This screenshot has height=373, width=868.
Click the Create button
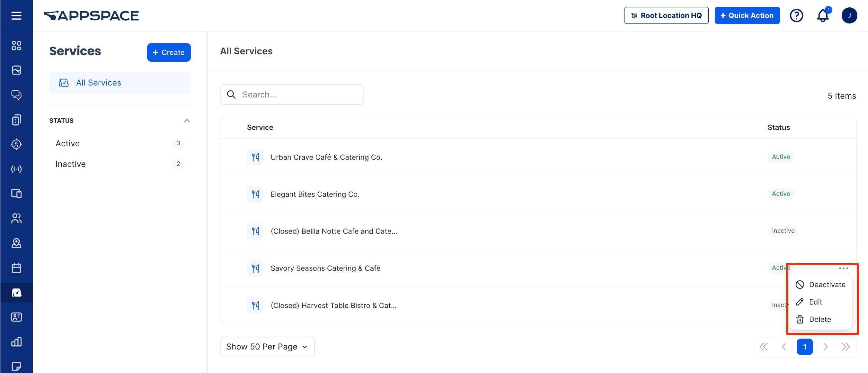pyautogui.click(x=168, y=52)
